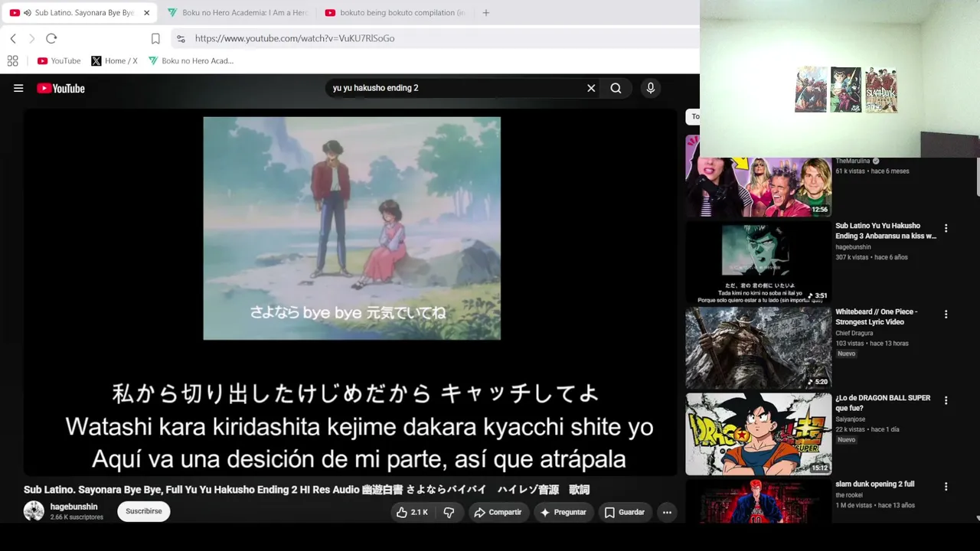Image resolution: width=980 pixels, height=551 pixels.
Task: Open Chief Dragura channel link
Action: click(856, 333)
